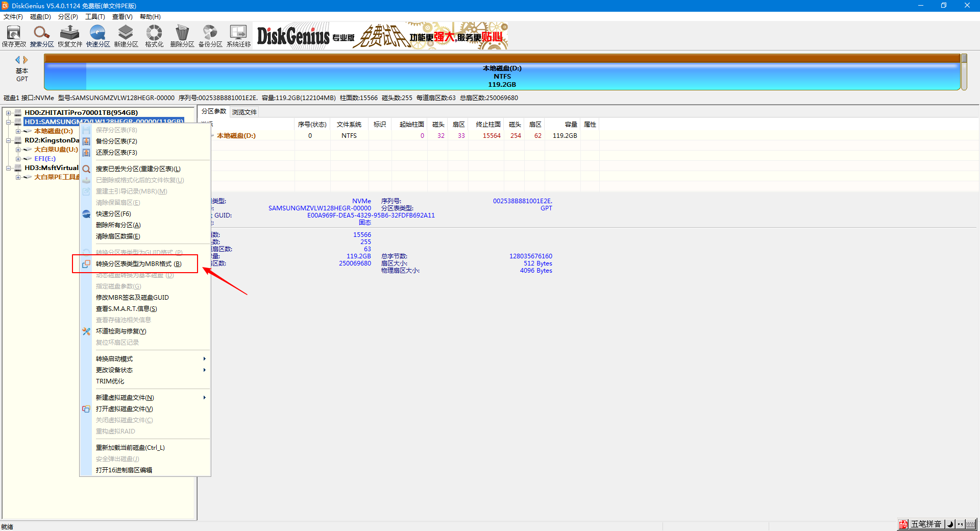980x531 pixels.
Task: Select 本地磁盘(D:) in the disk tree
Action: point(54,131)
